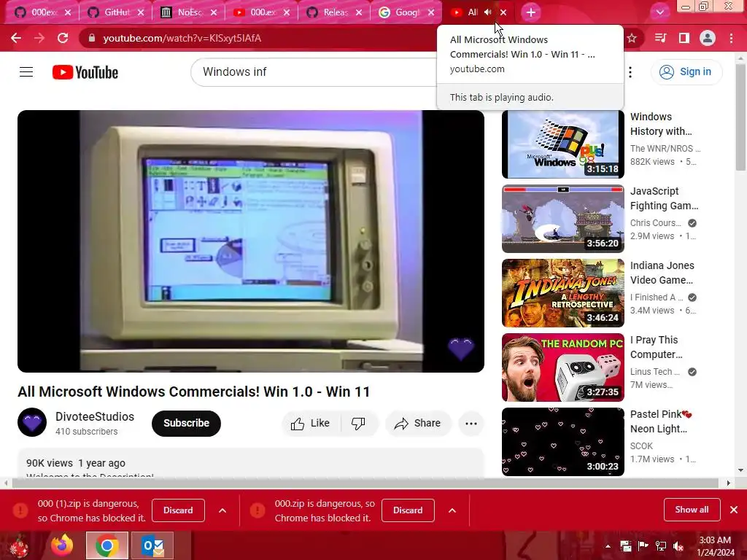Open the Action Center flag icon in tray
747x560 pixels.
click(643, 546)
